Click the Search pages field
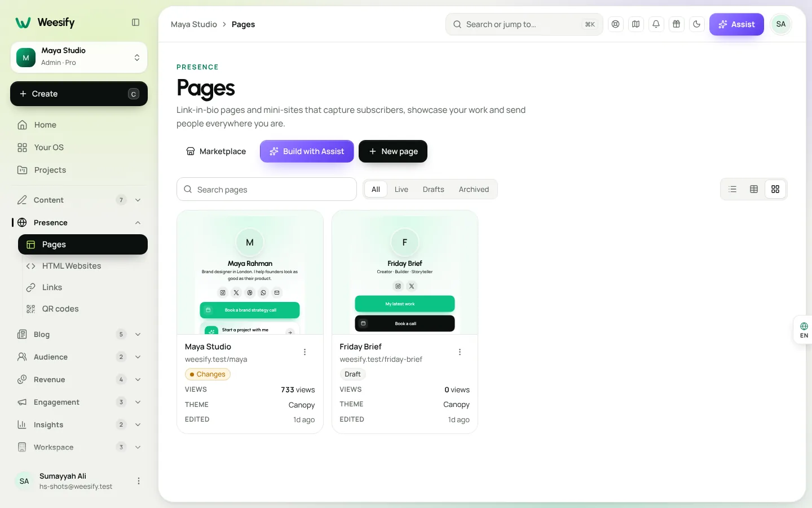The width and height of the screenshot is (812, 508). 267,190
